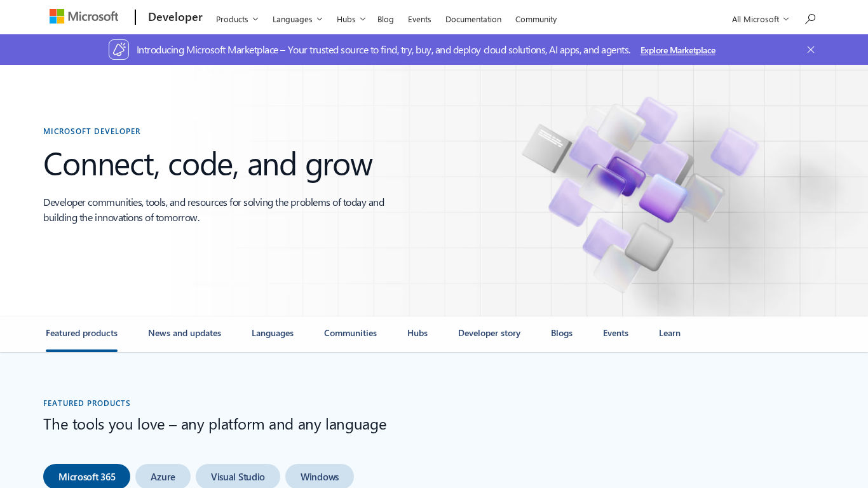
Task: Follow the Explore Marketplace link
Action: pyautogui.click(x=678, y=50)
